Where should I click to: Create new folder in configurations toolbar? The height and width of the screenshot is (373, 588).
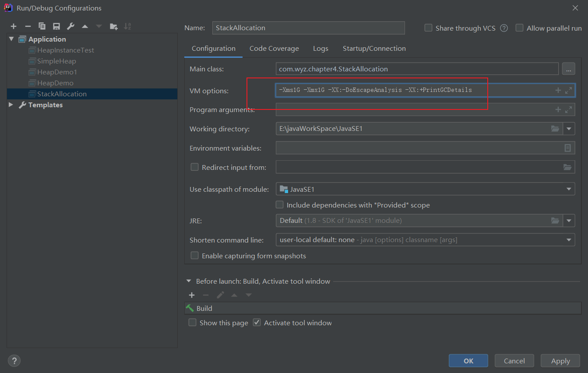[x=113, y=27]
